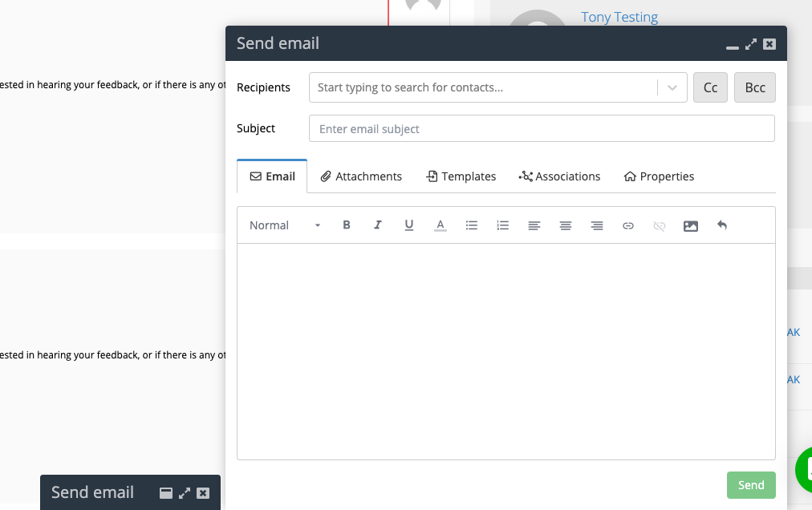Toggle the Cc recipients field
This screenshot has width=812, height=510.
pos(710,87)
